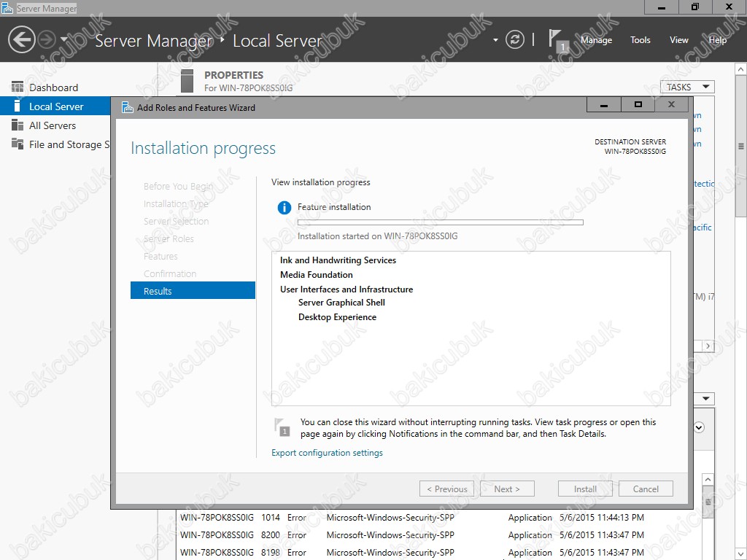Open the Help menu
Viewport: 747px width, 560px height.
[718, 40]
